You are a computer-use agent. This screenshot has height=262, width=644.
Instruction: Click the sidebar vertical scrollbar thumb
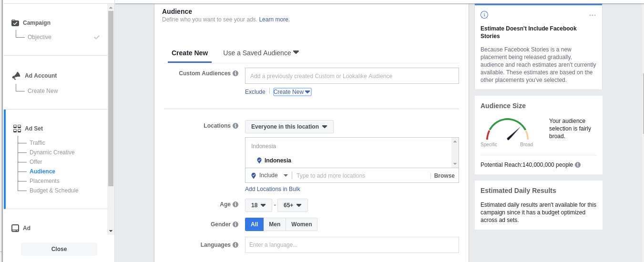pyautogui.click(x=111, y=98)
